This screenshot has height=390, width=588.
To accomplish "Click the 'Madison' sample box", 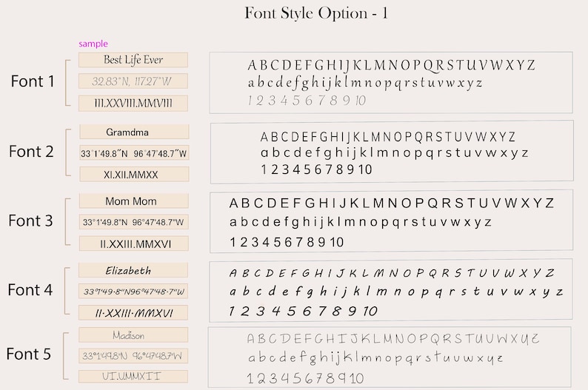I will pos(133,335).
